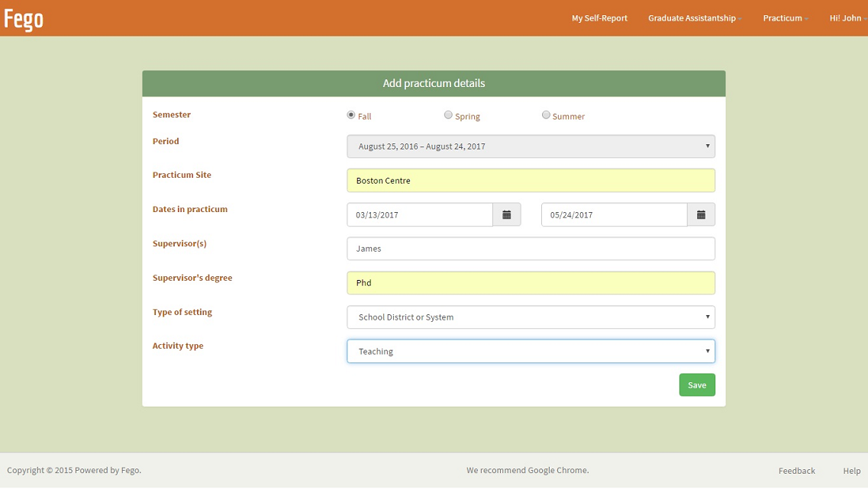Expand the Activity type dropdown
Screen dimensions: 868x489
[x=531, y=352]
